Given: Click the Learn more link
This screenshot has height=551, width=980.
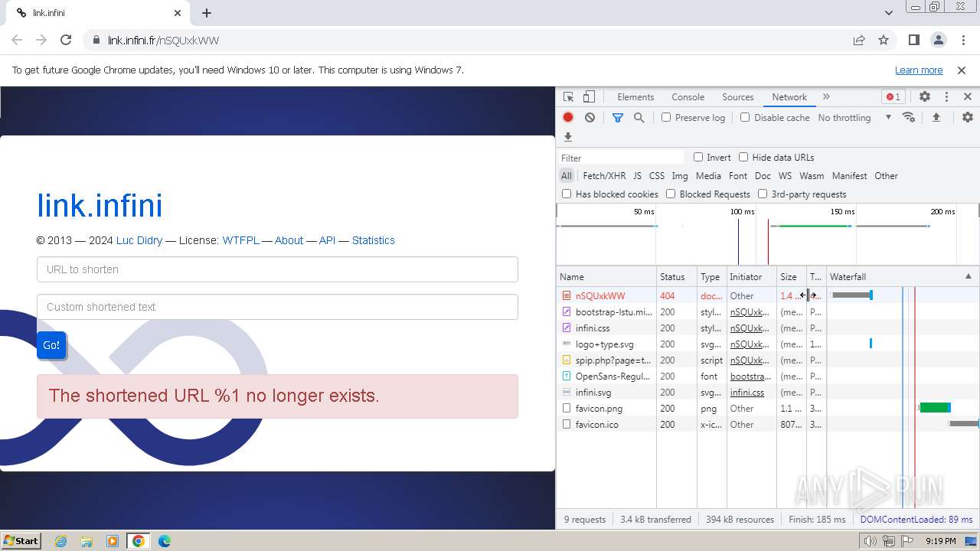Looking at the screenshot, I should [x=919, y=70].
